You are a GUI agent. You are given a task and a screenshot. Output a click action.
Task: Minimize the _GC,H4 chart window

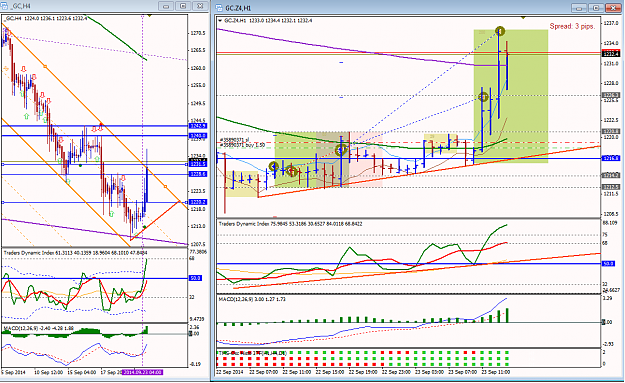coord(166,6)
